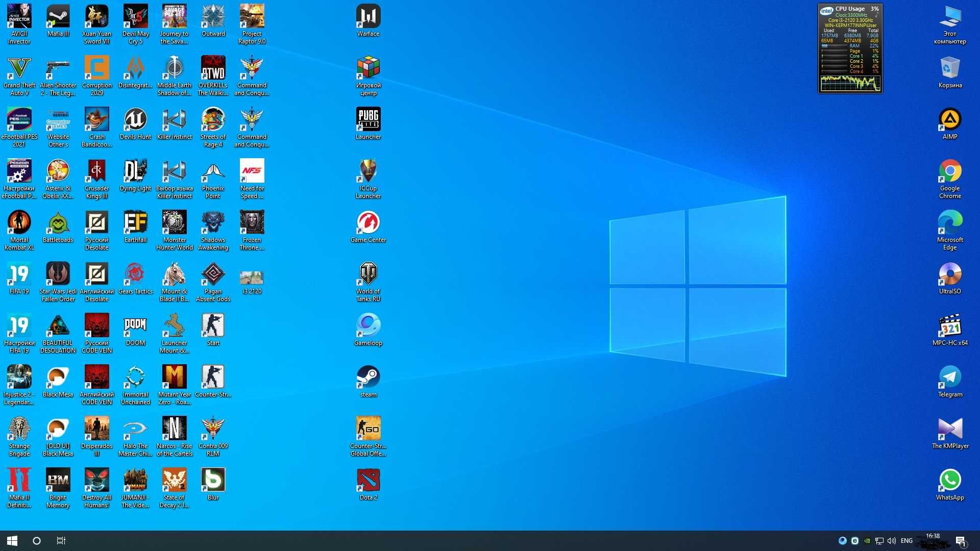The image size is (980, 551).
Task: Open the Этот компьютер icon
Action: [x=950, y=24]
